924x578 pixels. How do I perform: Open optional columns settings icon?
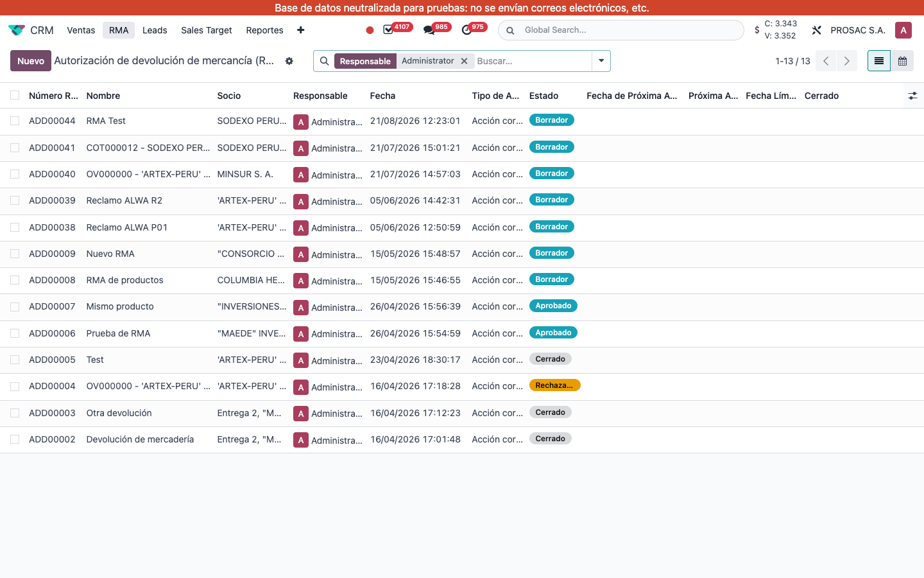pos(912,96)
